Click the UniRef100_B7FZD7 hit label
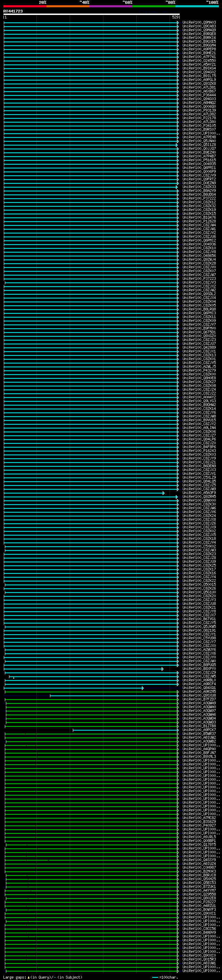 pos(199,699)
